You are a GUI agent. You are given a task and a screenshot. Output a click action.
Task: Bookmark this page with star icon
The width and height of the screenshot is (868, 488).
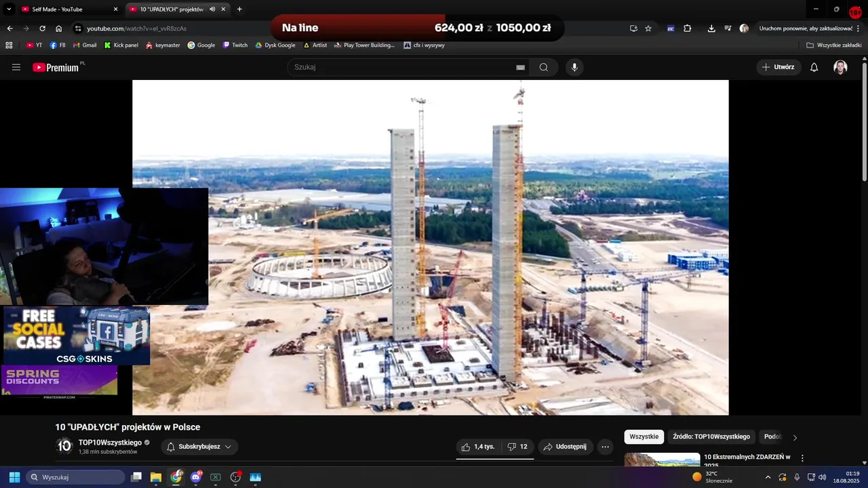(648, 28)
